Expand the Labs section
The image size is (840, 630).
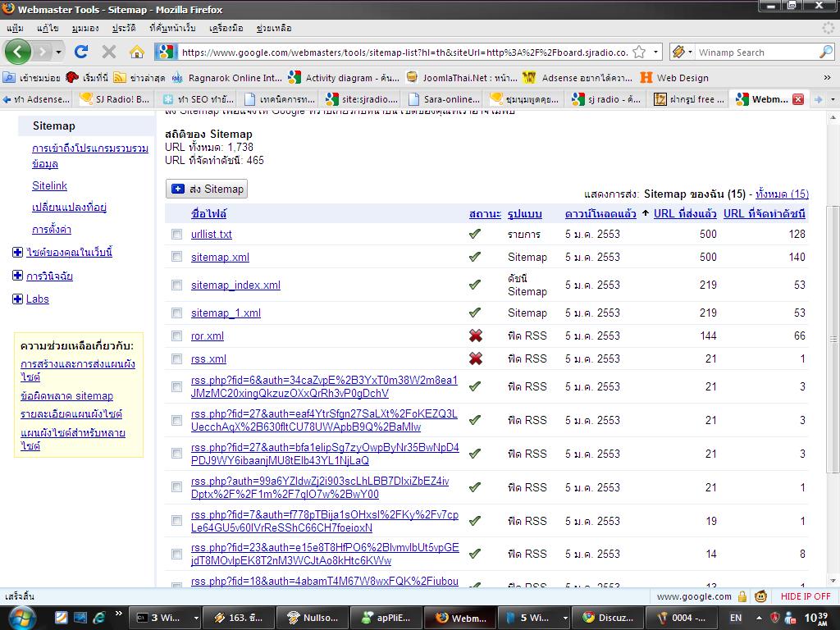point(18,299)
